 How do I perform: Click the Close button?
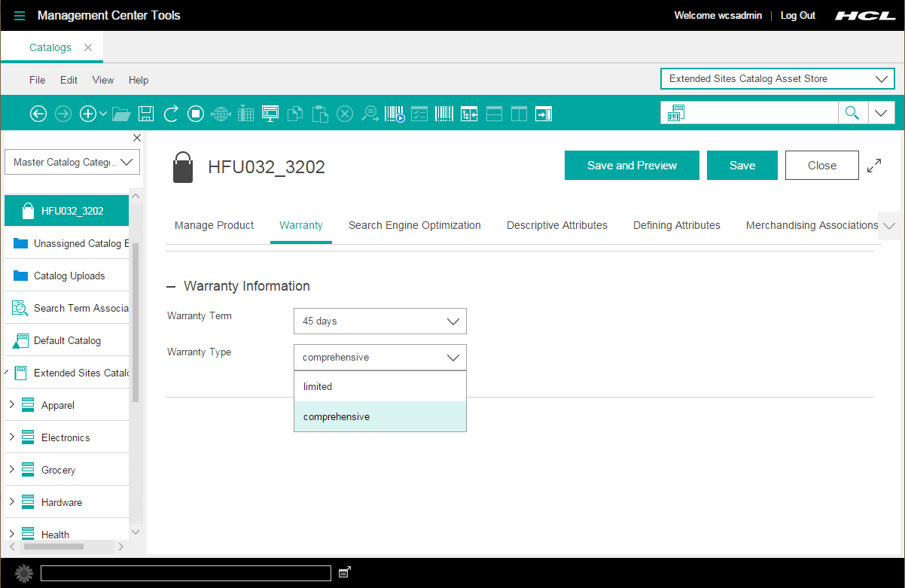(x=821, y=165)
